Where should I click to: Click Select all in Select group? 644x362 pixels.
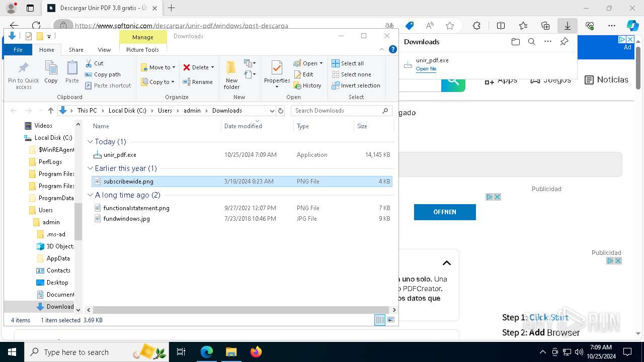[x=348, y=63]
